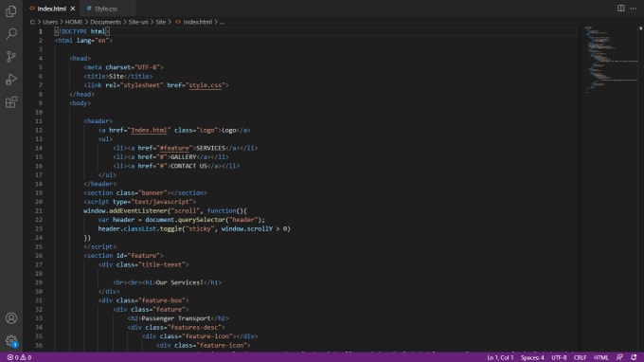Click header.classList.toggle on line 23
Viewport: 644px width, 362px height.
[139, 228]
